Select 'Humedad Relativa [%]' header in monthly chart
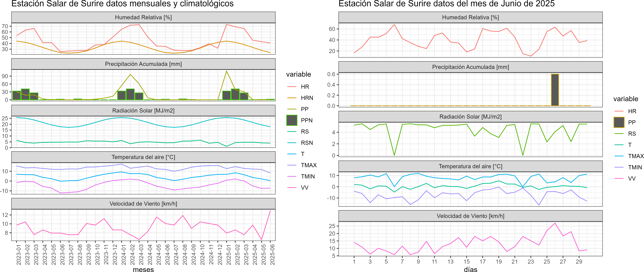 (x=143, y=17)
